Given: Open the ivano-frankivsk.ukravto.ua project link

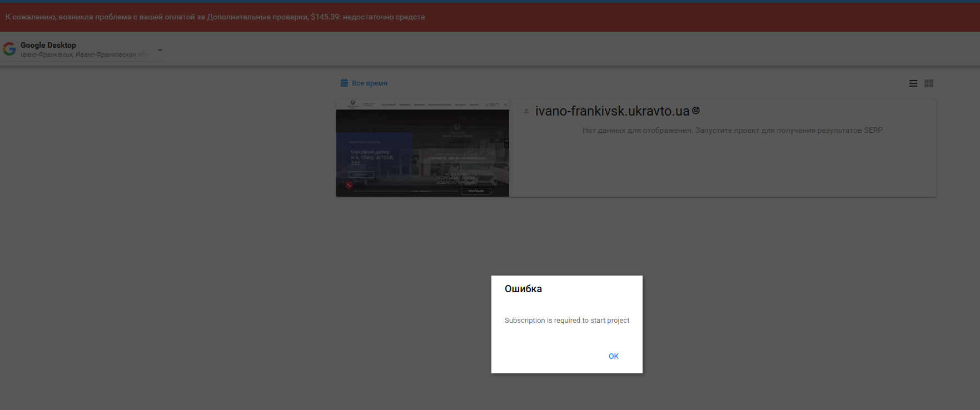Looking at the screenshot, I should coord(612,111).
